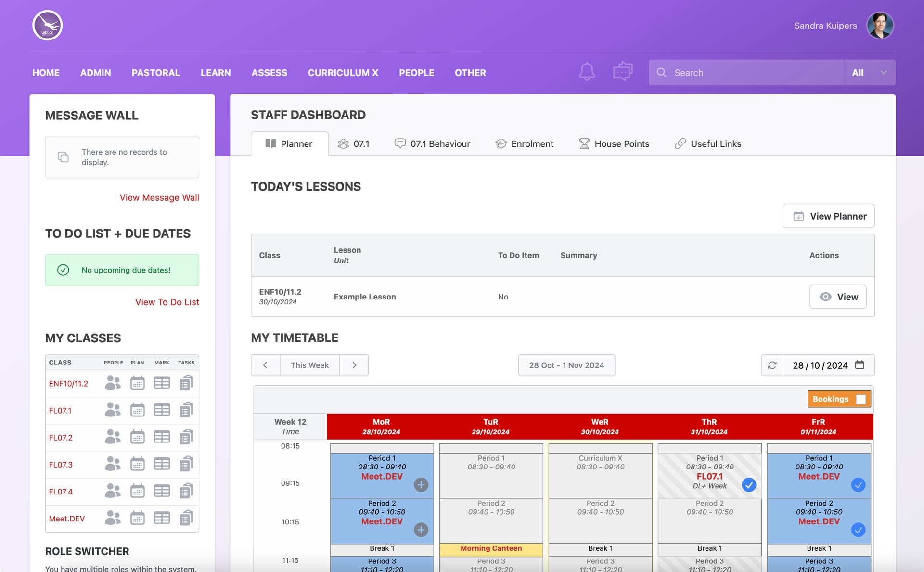Open the All search filter dropdown
924x572 pixels.
pyautogui.click(x=870, y=72)
